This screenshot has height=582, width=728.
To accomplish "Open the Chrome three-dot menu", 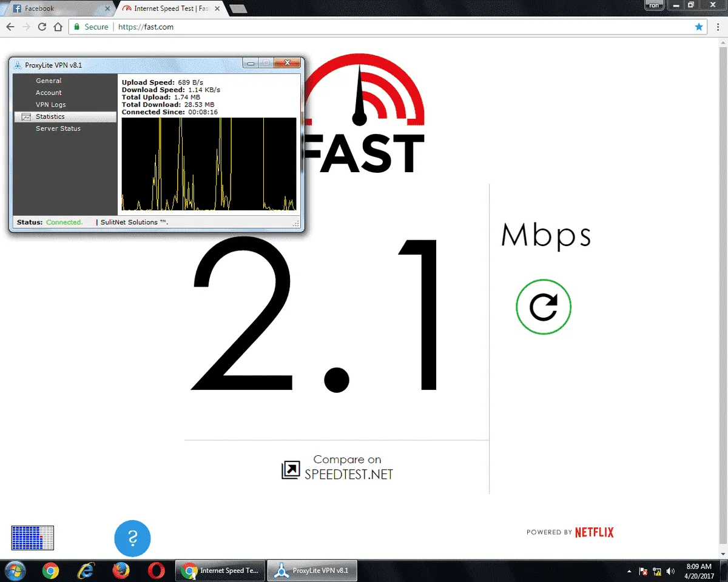I will [718, 27].
